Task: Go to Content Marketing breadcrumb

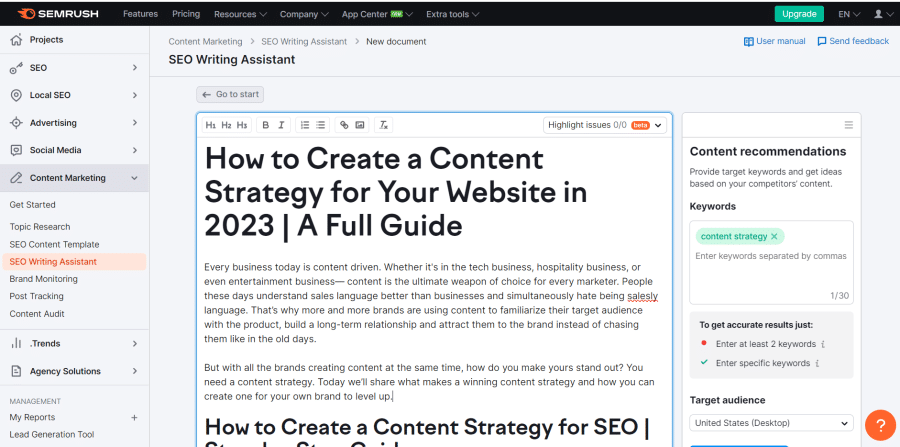Action: 205,41
